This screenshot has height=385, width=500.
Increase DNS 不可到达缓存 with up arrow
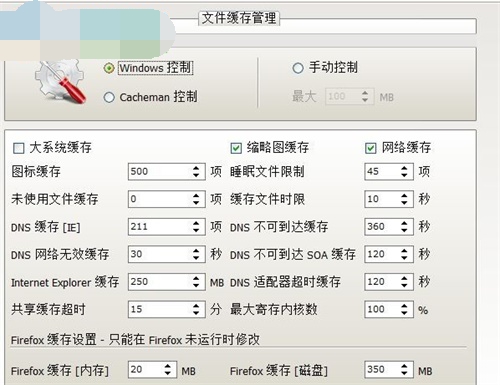[404, 223]
